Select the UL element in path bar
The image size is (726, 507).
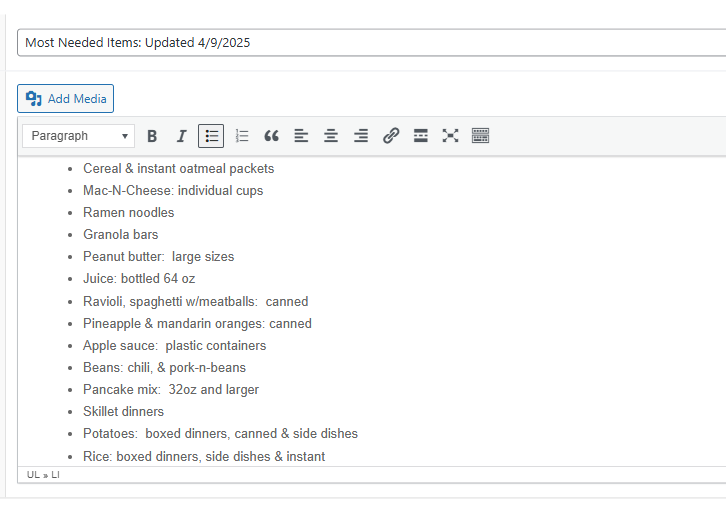point(32,474)
